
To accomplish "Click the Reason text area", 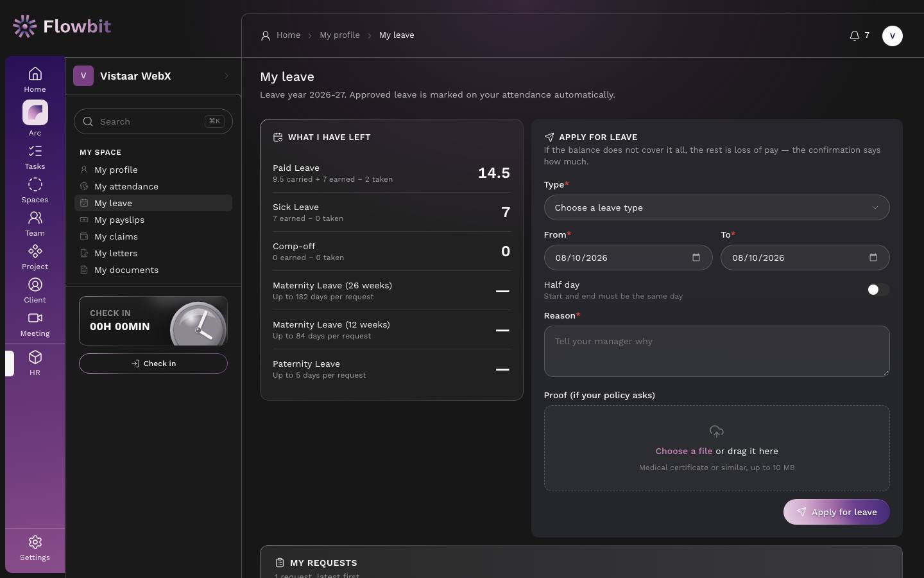I will point(717,351).
